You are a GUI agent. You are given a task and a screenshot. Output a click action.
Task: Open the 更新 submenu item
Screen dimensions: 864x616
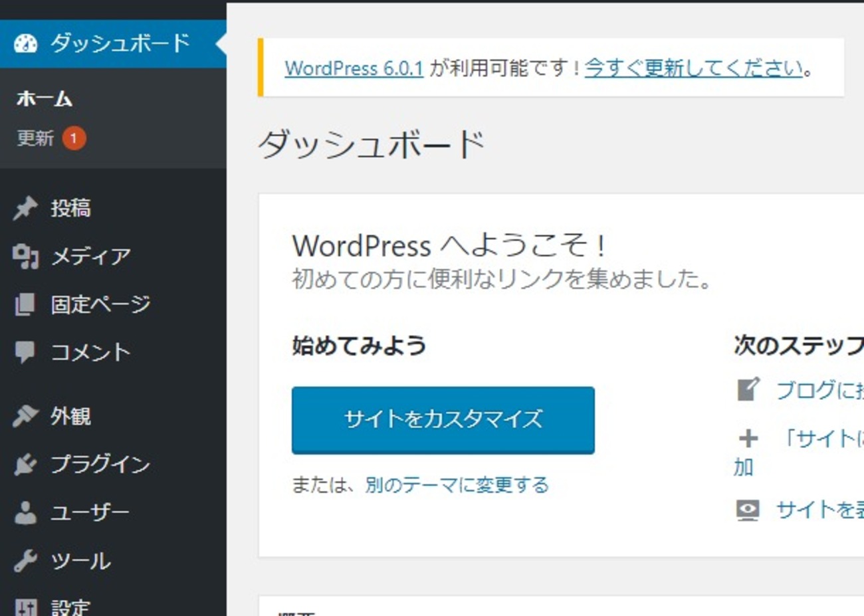[35, 138]
